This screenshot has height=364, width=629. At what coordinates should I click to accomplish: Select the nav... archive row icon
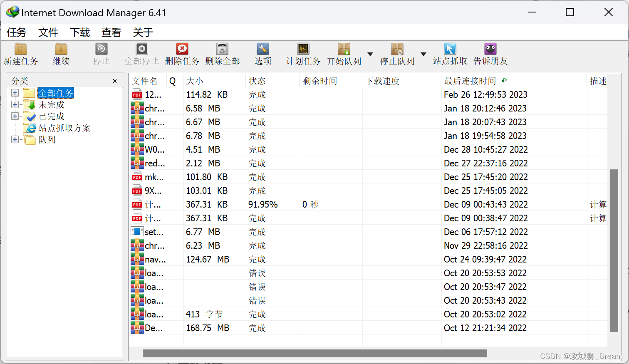[137, 259]
